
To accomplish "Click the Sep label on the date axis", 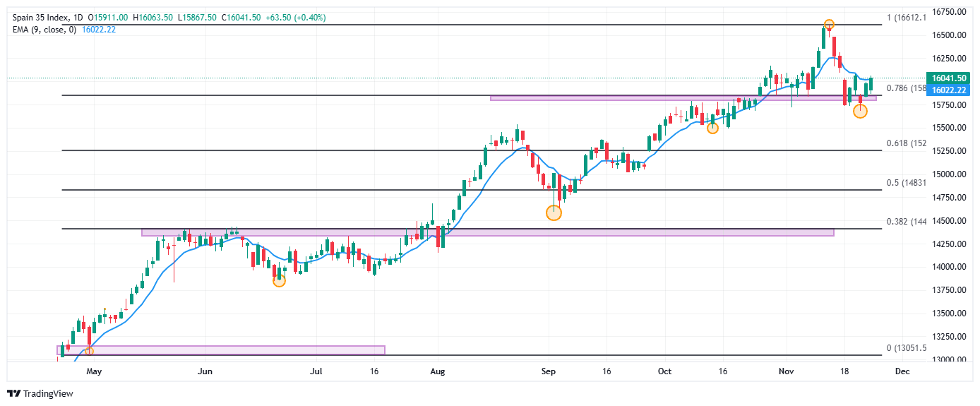I will point(549,370).
